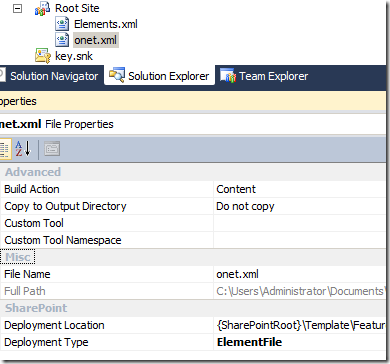
Task: Select the Deployment Location property label
Action: pos(54,325)
